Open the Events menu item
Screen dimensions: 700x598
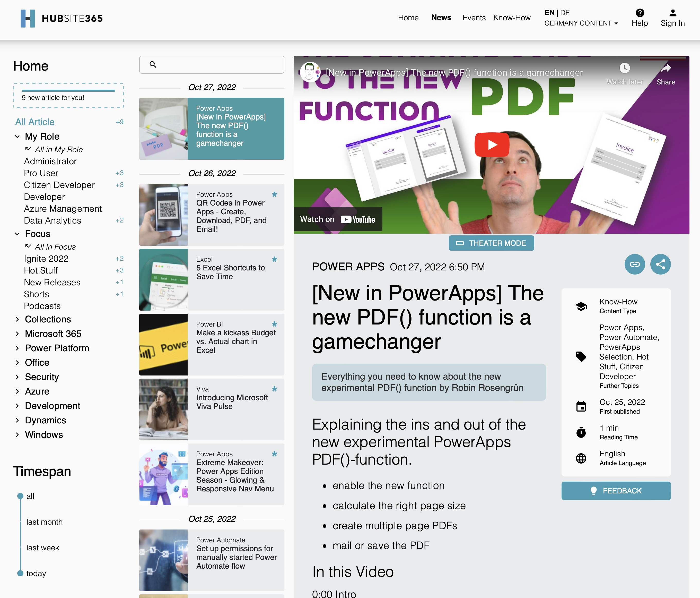tap(474, 18)
